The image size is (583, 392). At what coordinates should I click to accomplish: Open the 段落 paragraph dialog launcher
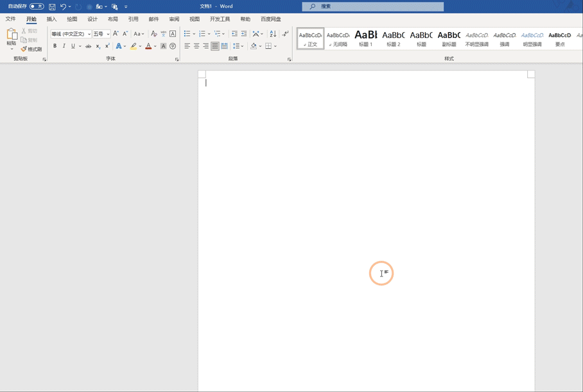click(290, 59)
